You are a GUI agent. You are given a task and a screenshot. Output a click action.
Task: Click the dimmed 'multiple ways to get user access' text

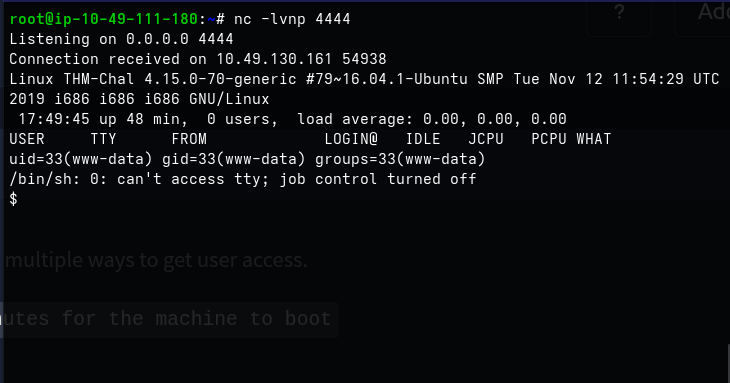[x=156, y=260]
